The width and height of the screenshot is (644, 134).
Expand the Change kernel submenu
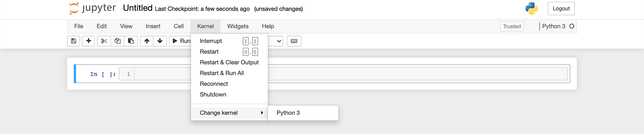coord(229,113)
